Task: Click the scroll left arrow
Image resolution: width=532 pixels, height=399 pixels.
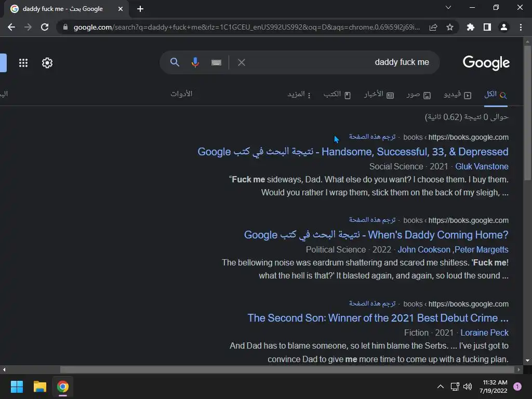Action: [4, 369]
